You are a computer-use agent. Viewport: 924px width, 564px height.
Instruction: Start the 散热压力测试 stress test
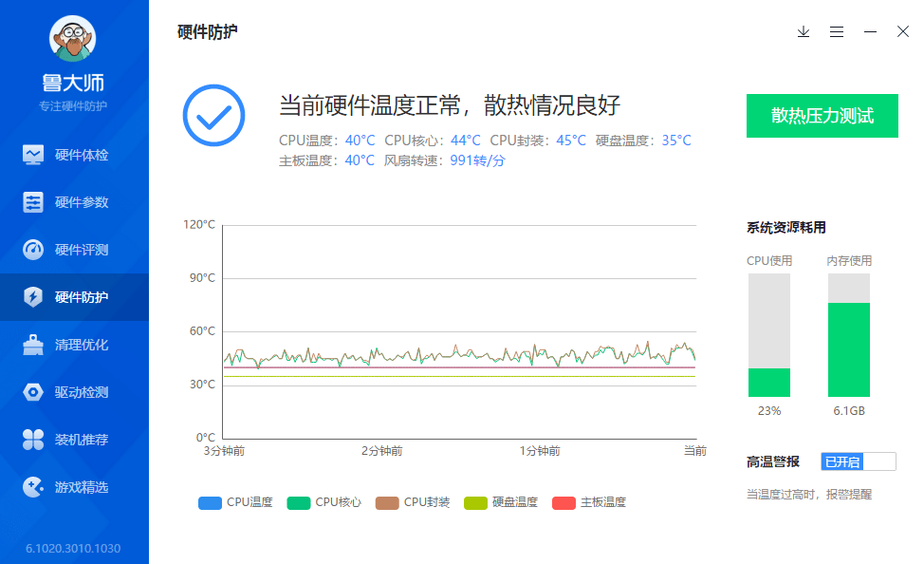pyautogui.click(x=822, y=116)
